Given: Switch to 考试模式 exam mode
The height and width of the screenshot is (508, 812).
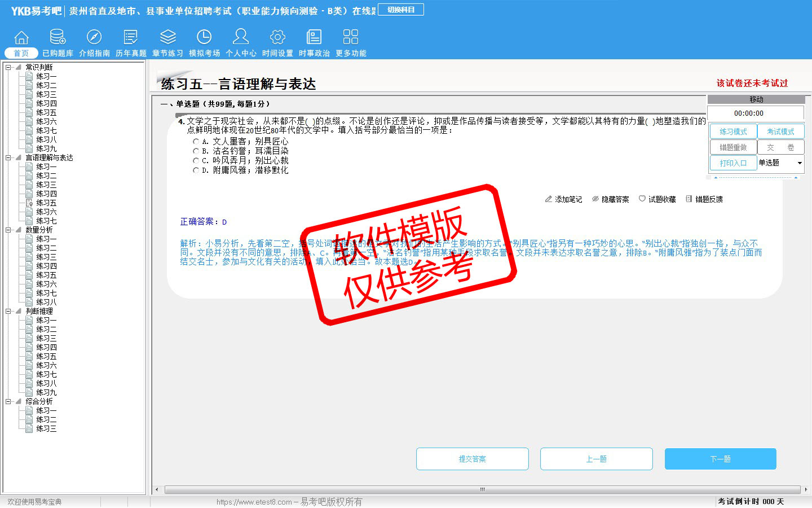Looking at the screenshot, I should pos(780,132).
